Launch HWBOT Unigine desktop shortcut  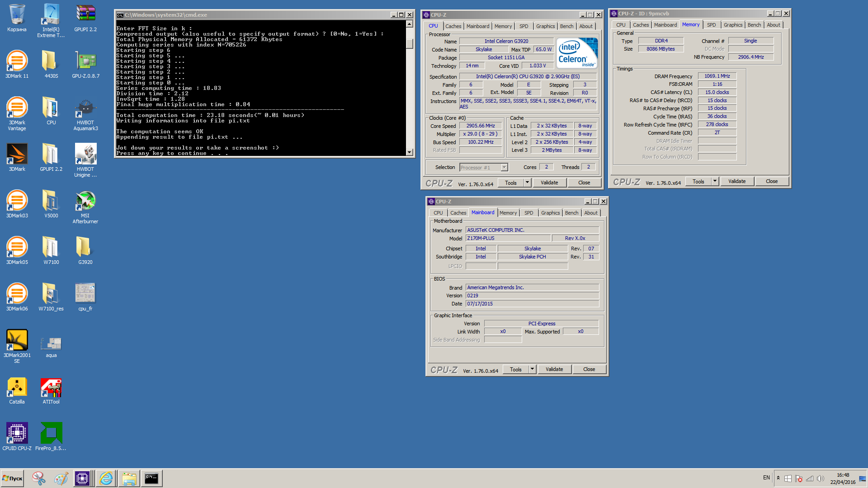pos(85,160)
